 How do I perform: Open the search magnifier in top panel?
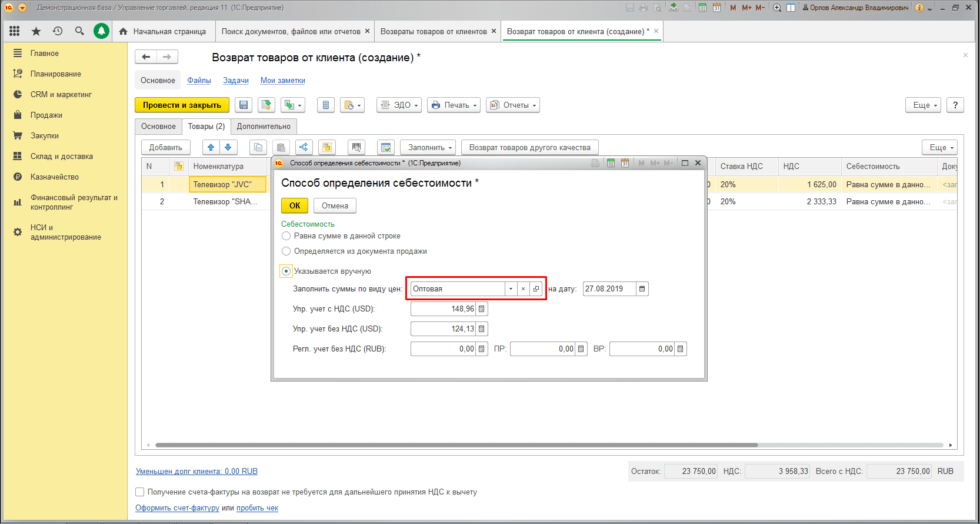click(79, 31)
